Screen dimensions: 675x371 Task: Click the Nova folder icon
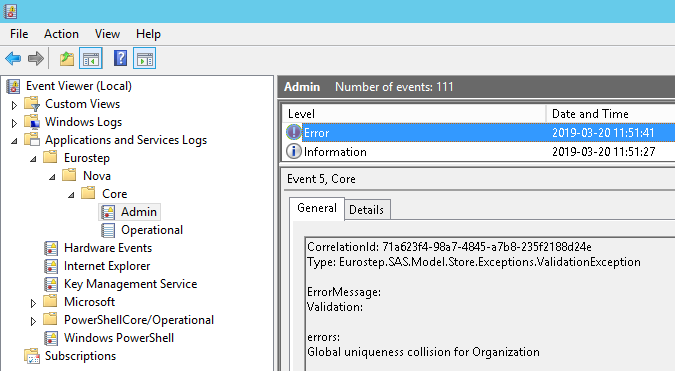(69, 175)
